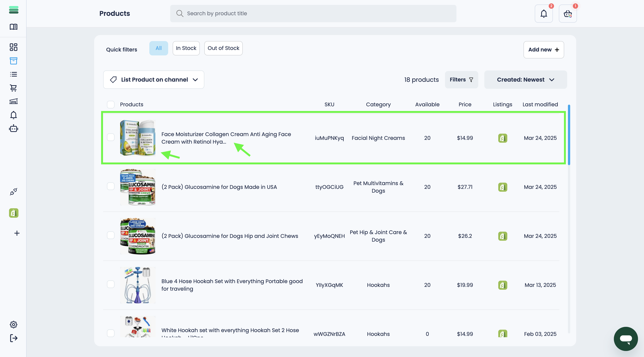Screen dimensions: 644x357
Task: Open the dashboard grid icon in sidebar
Action: tap(14, 47)
